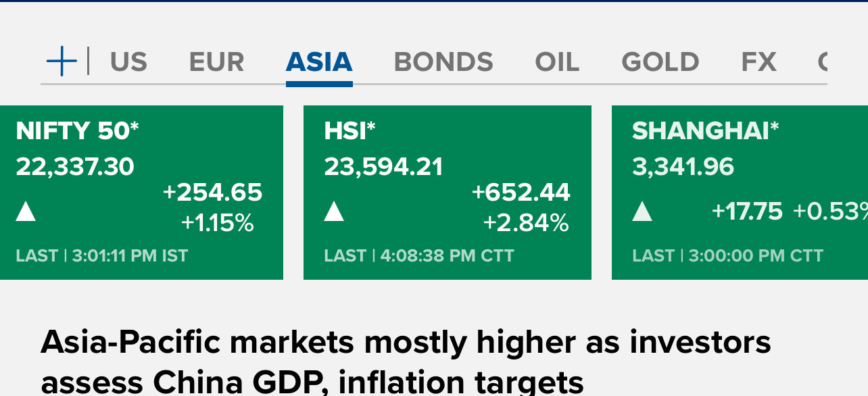Open the SHANGHAI index card

740,193
